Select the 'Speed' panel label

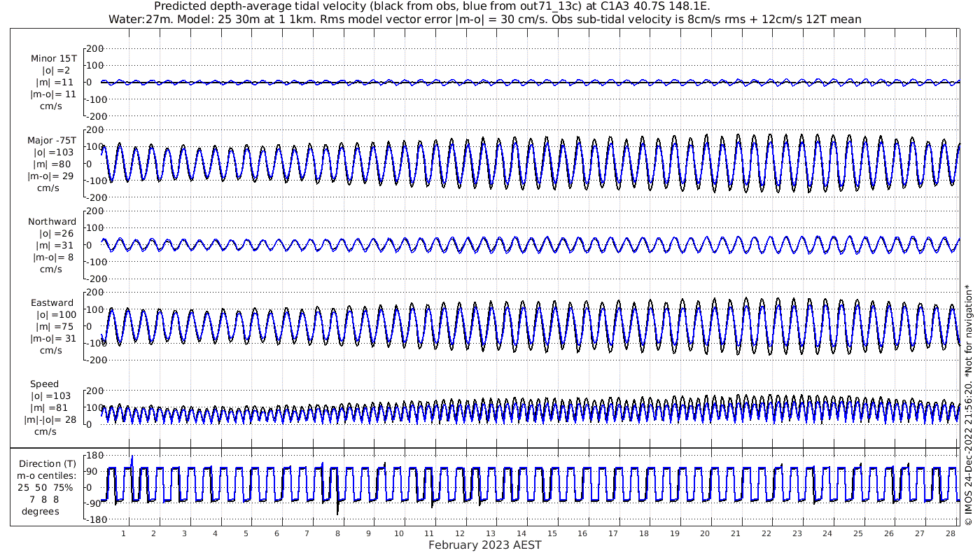tap(45, 384)
